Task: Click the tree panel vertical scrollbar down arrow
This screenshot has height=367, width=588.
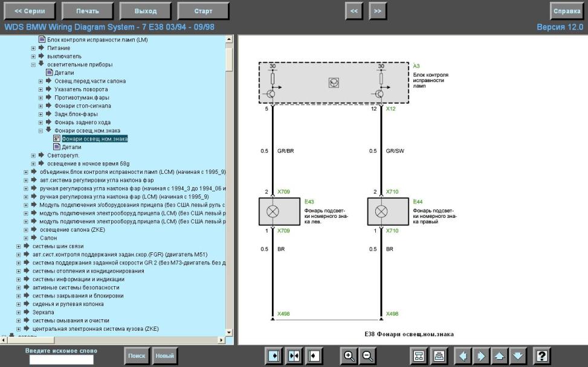Action: (229, 332)
